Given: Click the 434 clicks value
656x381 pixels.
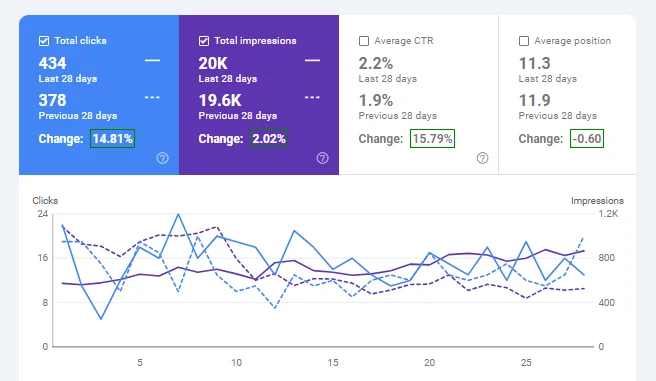Looking at the screenshot, I should pyautogui.click(x=52, y=64).
